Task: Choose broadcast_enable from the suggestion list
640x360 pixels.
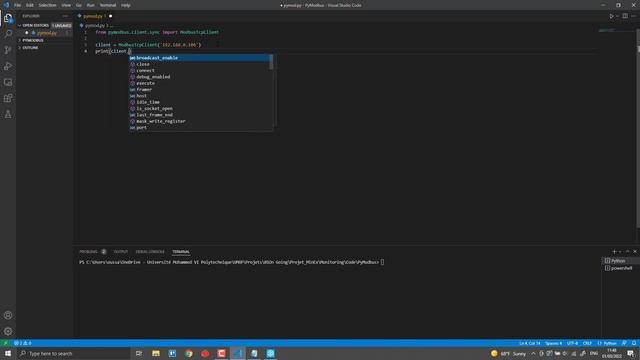Action: click(x=199, y=58)
